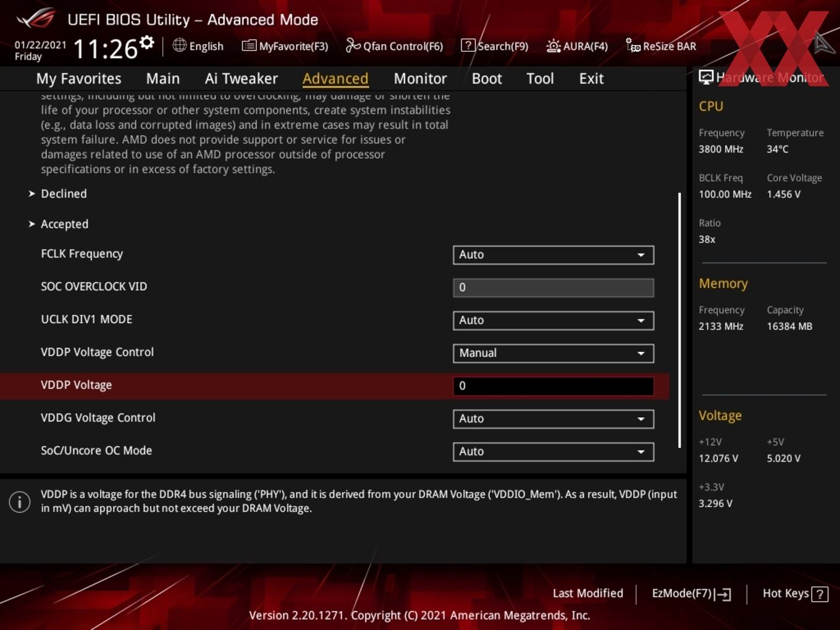Image resolution: width=840 pixels, height=630 pixels.
Task: Open MyFavorite(F3) list icon
Action: (x=249, y=46)
